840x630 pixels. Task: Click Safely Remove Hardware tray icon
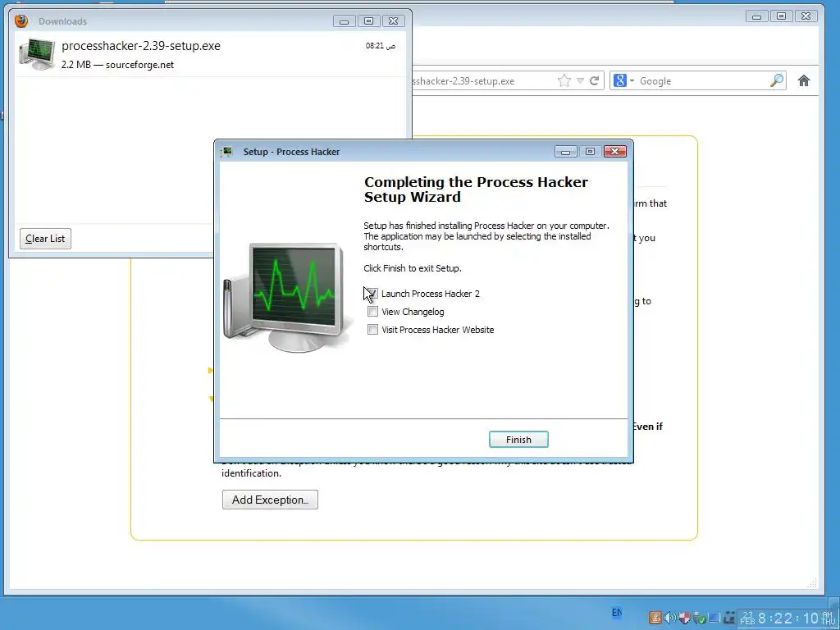click(699, 618)
